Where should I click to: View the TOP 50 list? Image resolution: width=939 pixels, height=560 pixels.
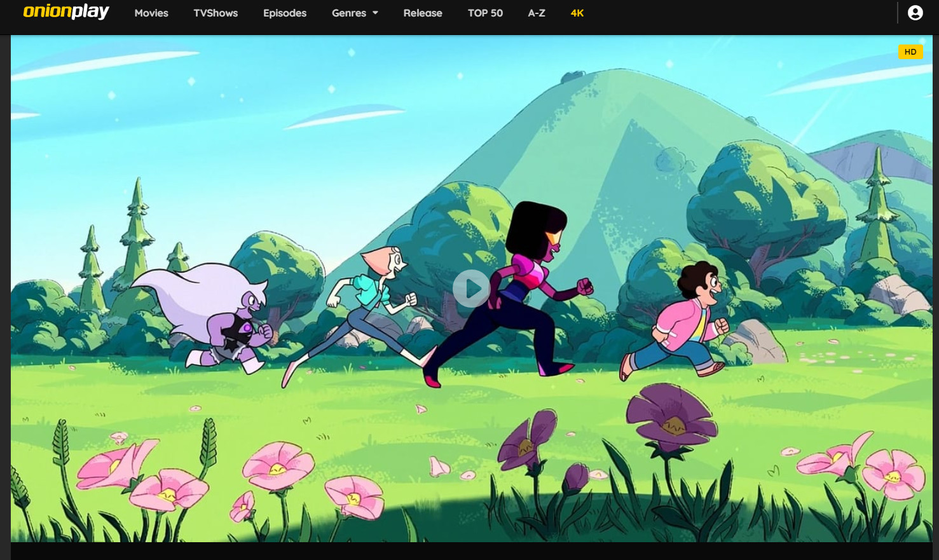click(485, 13)
